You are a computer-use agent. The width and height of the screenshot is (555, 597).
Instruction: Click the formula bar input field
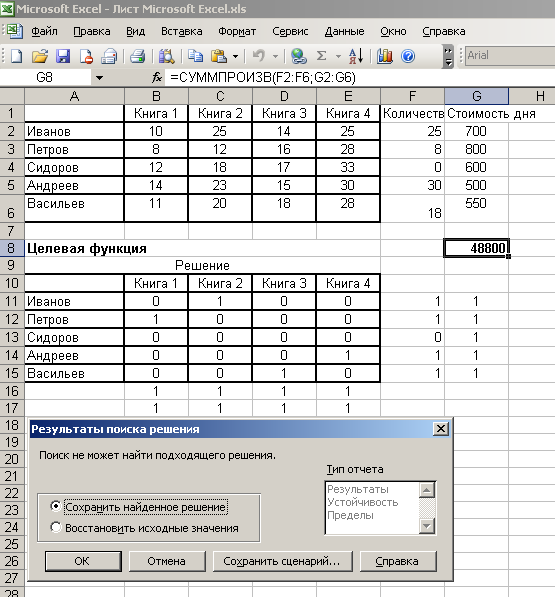[x=360, y=78]
